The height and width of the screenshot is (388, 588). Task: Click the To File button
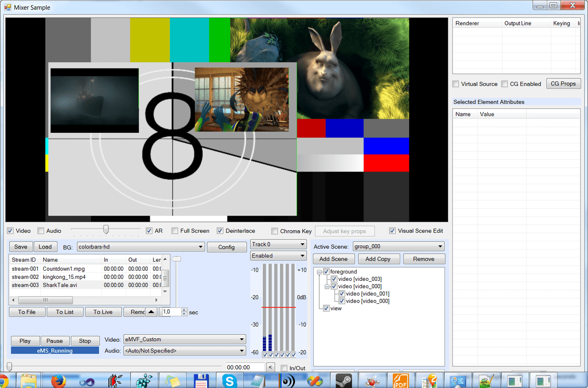click(x=27, y=312)
